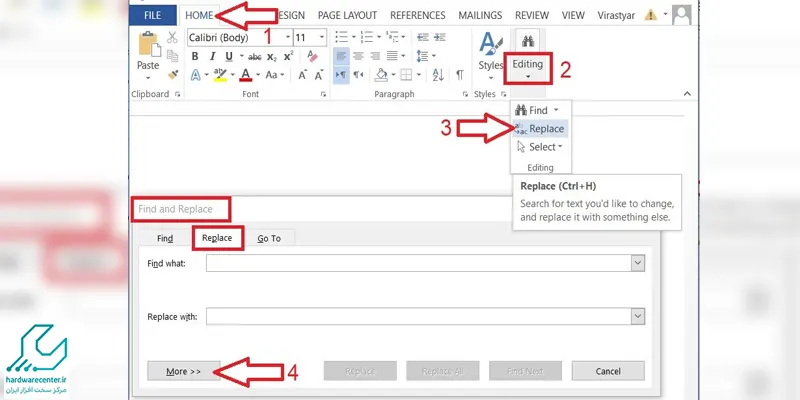Click the Replace All button
This screenshot has width=800, height=400.
(443, 371)
